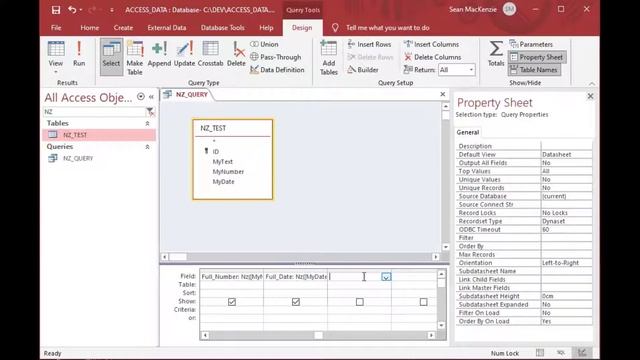Uncheck Show for the Full_Date column

pyautogui.click(x=296, y=302)
